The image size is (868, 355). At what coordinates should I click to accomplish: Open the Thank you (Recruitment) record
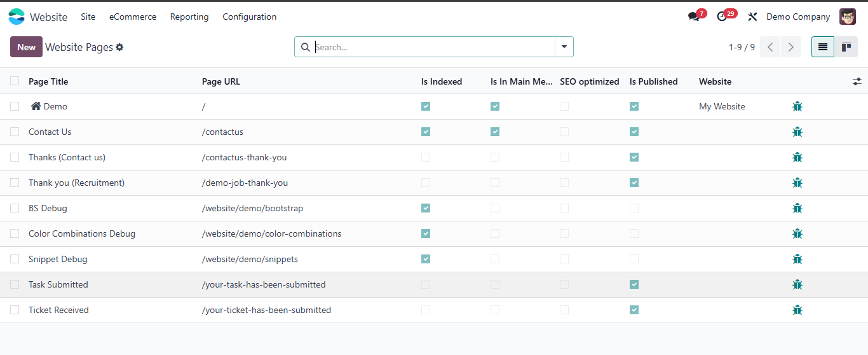(x=77, y=183)
